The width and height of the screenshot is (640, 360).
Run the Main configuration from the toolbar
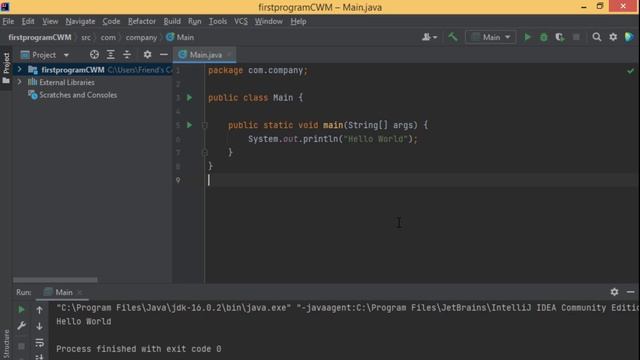click(527, 37)
